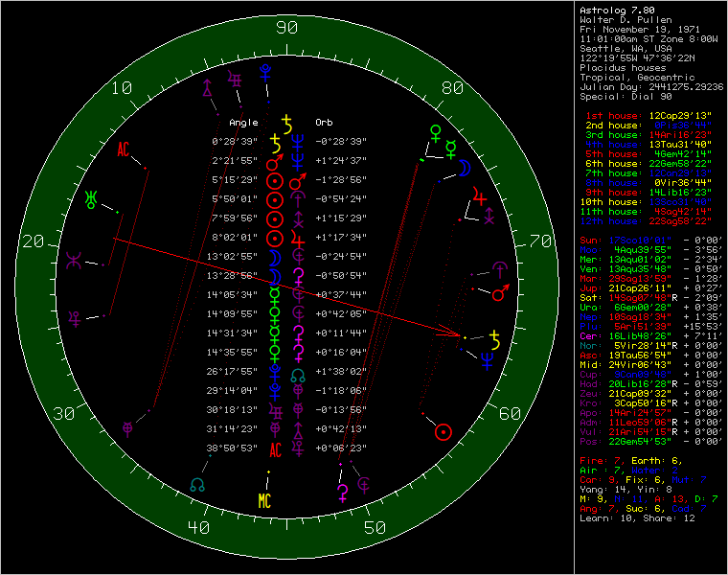Select the red AC marker on the dial's left
The height and width of the screenshot is (575, 728).
[123, 149]
